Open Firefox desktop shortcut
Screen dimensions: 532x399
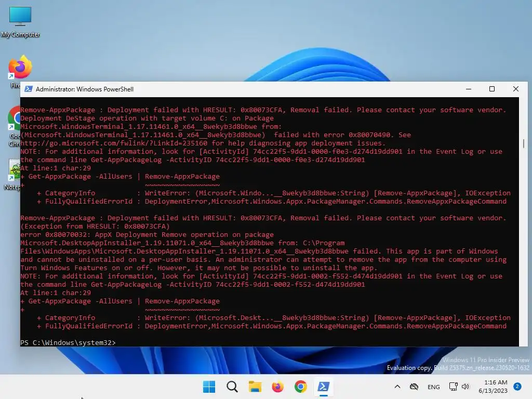(16, 71)
